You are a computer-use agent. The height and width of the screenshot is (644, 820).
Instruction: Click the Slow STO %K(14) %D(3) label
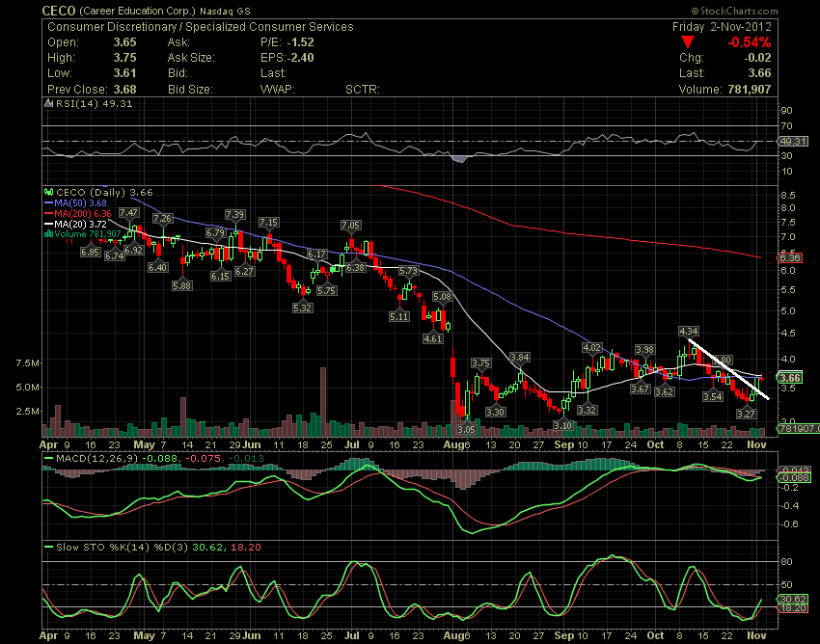pos(123,548)
